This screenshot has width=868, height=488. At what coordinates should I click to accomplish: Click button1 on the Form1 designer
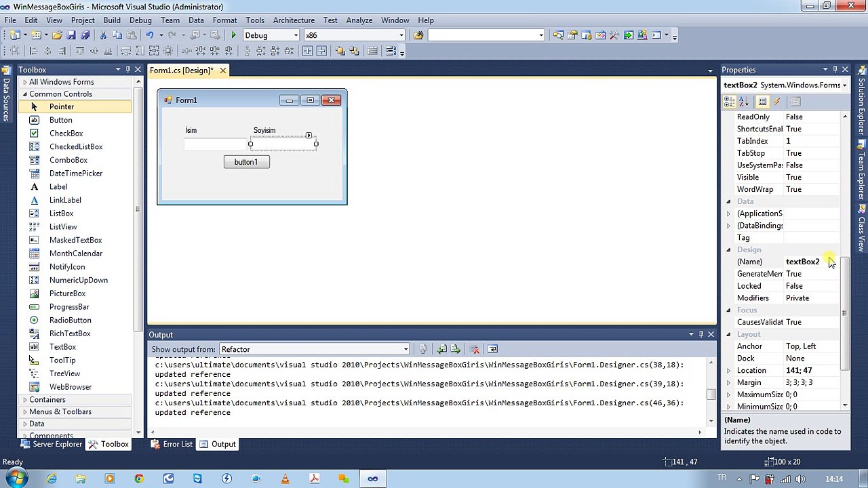246,162
